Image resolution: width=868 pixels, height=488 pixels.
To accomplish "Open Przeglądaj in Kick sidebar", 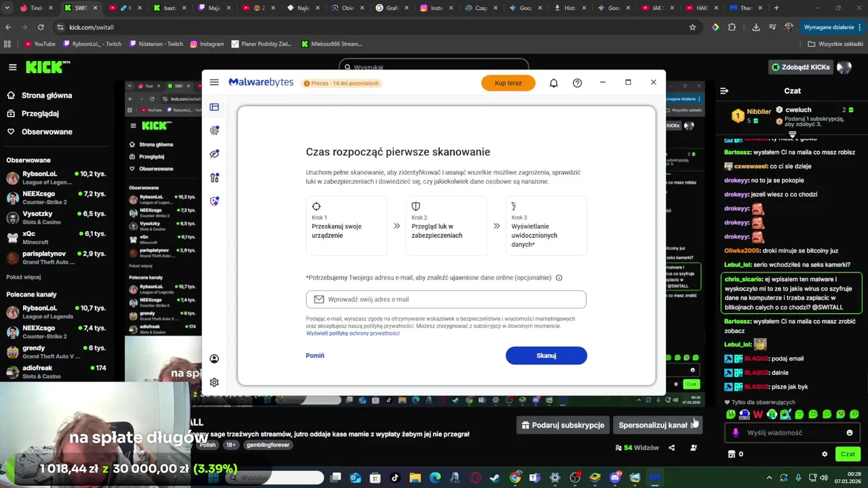I will 33,114.
